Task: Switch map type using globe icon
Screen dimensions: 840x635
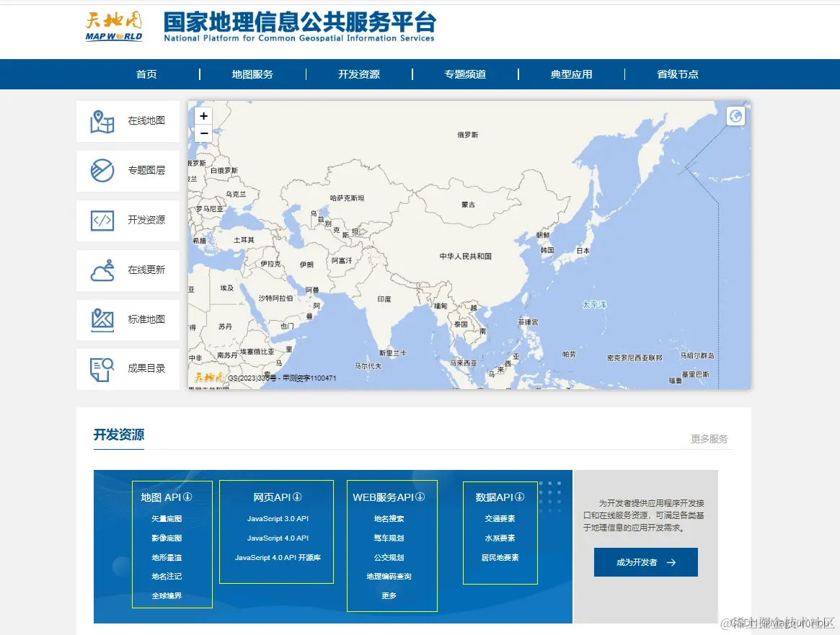Action: (x=735, y=115)
